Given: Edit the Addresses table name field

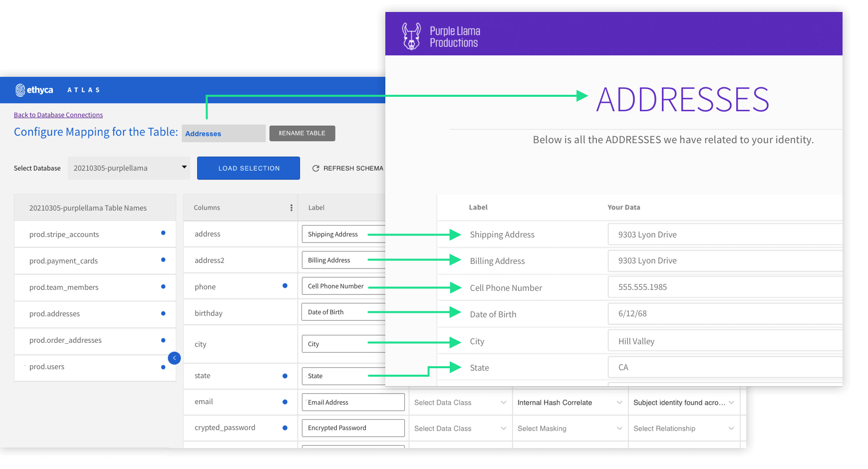Looking at the screenshot, I should [x=224, y=134].
